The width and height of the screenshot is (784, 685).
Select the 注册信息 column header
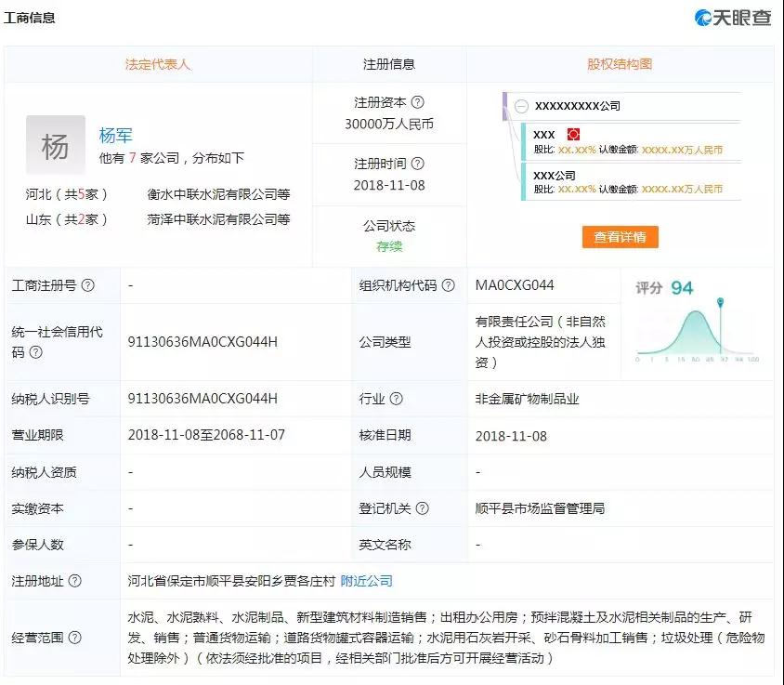[389, 64]
